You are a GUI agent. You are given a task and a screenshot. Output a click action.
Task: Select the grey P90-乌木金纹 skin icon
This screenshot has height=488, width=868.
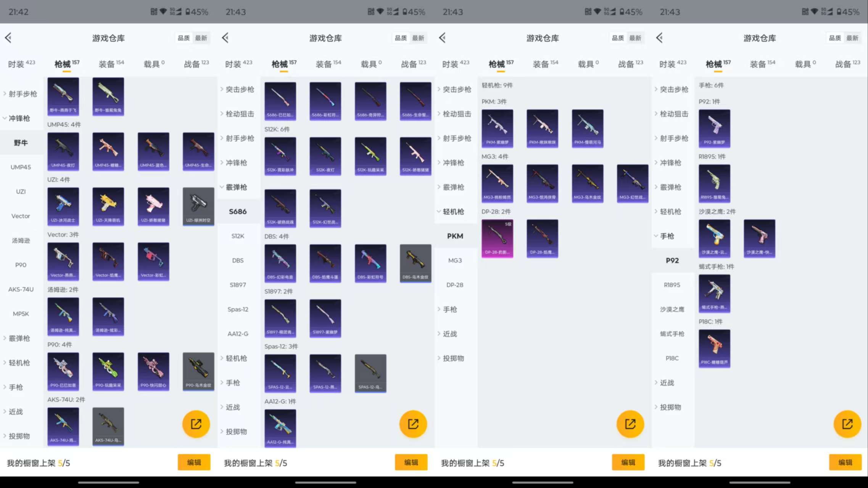[x=198, y=371]
